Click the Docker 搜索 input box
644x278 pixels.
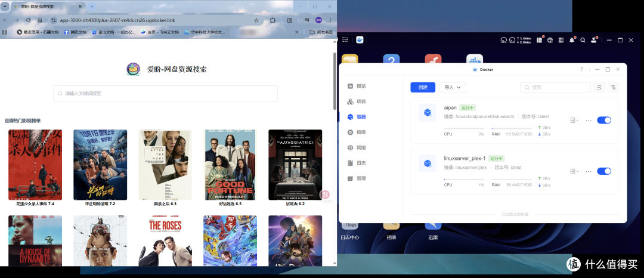[x=555, y=88]
